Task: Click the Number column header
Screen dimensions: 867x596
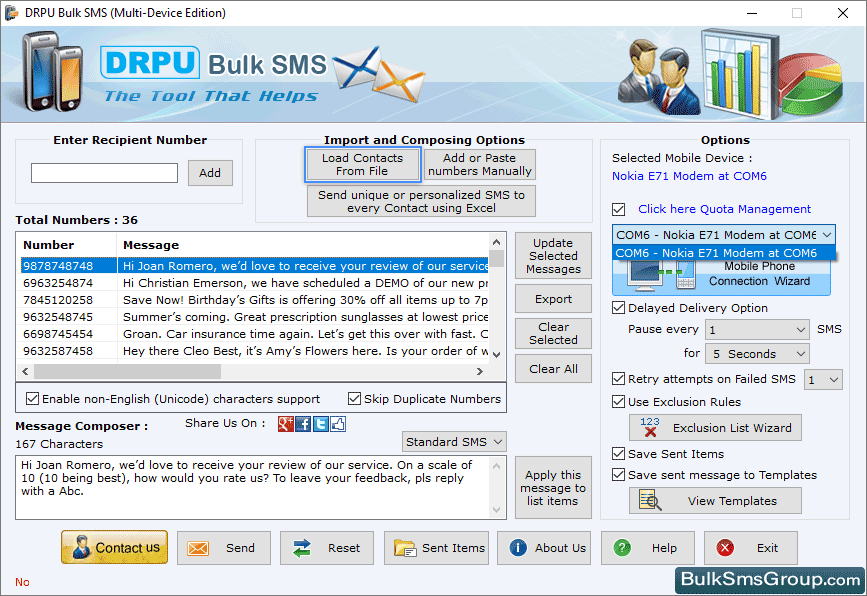Action: (x=67, y=245)
